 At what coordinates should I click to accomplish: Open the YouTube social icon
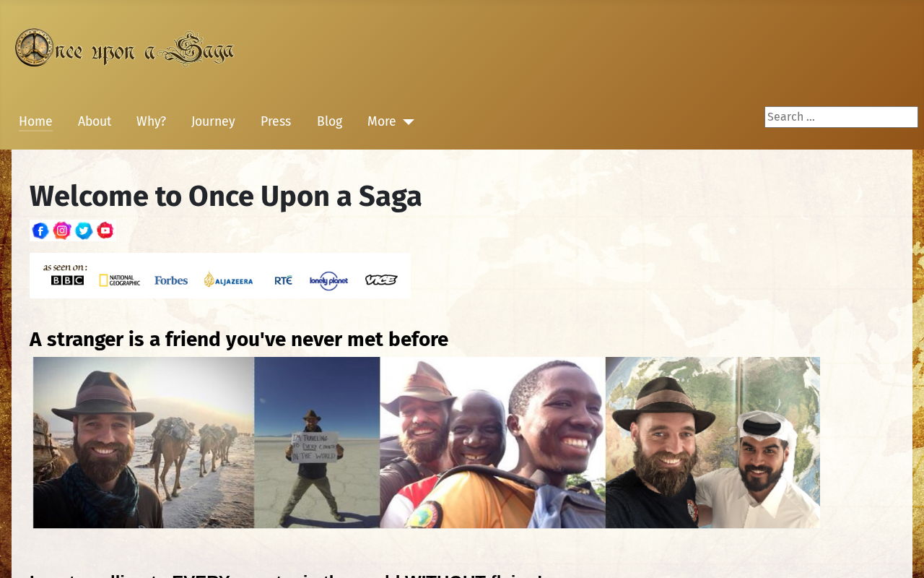[x=105, y=230]
